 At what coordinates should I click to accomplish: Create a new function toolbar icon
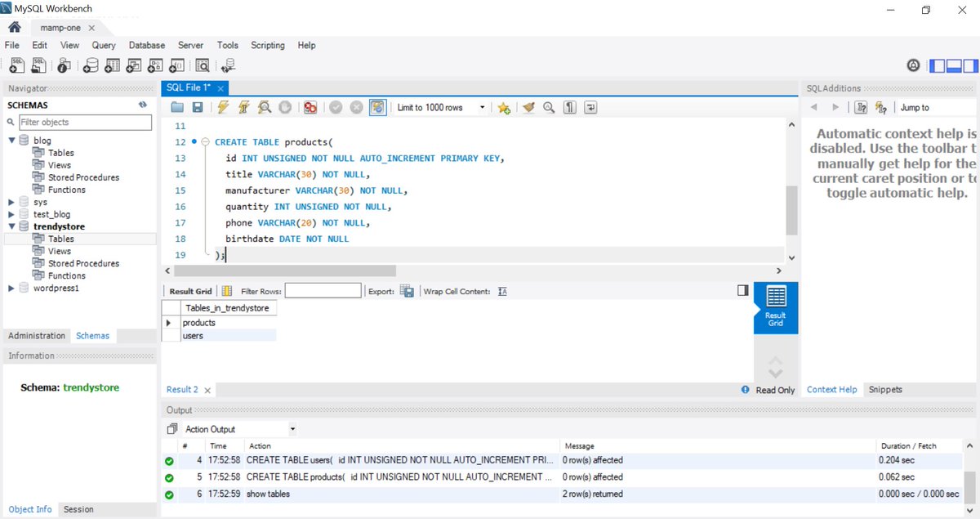pyautogui.click(x=176, y=65)
